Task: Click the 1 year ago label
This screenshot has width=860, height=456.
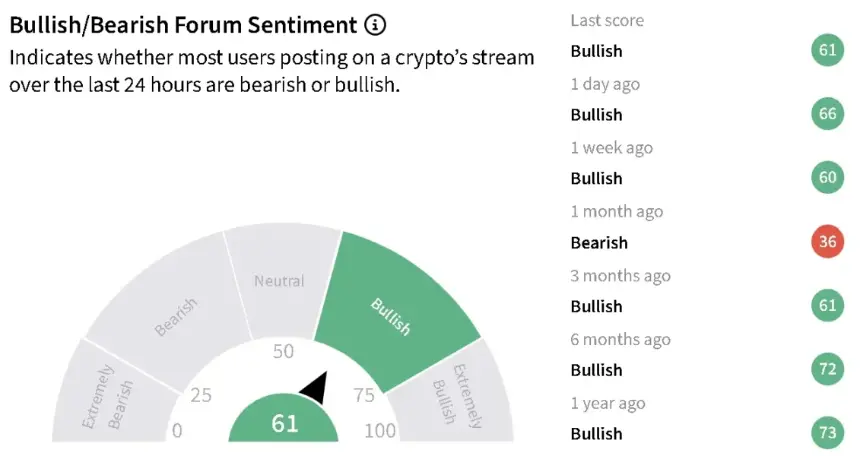Action: click(608, 403)
